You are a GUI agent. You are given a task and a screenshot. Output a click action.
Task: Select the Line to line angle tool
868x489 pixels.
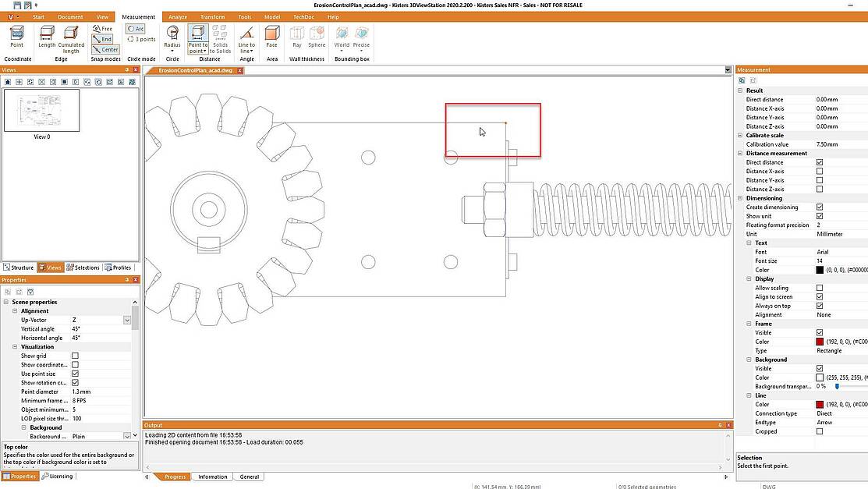pyautogui.click(x=247, y=39)
